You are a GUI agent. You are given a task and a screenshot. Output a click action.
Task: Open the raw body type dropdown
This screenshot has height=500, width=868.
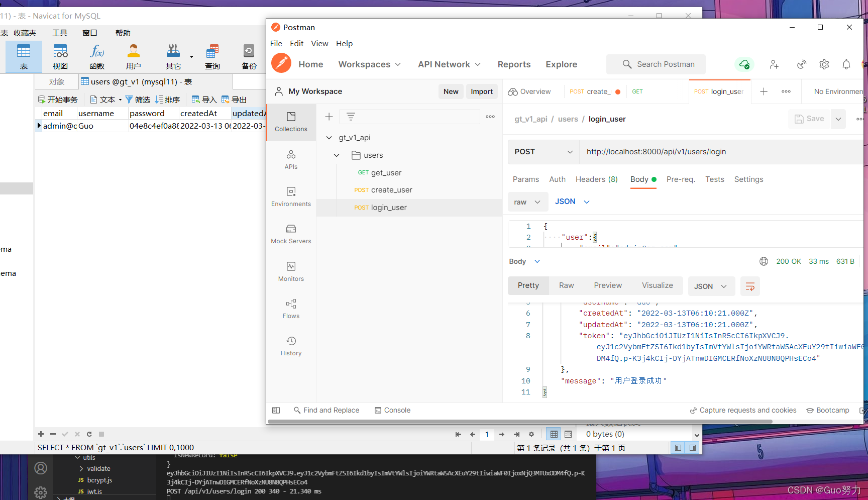coord(527,202)
